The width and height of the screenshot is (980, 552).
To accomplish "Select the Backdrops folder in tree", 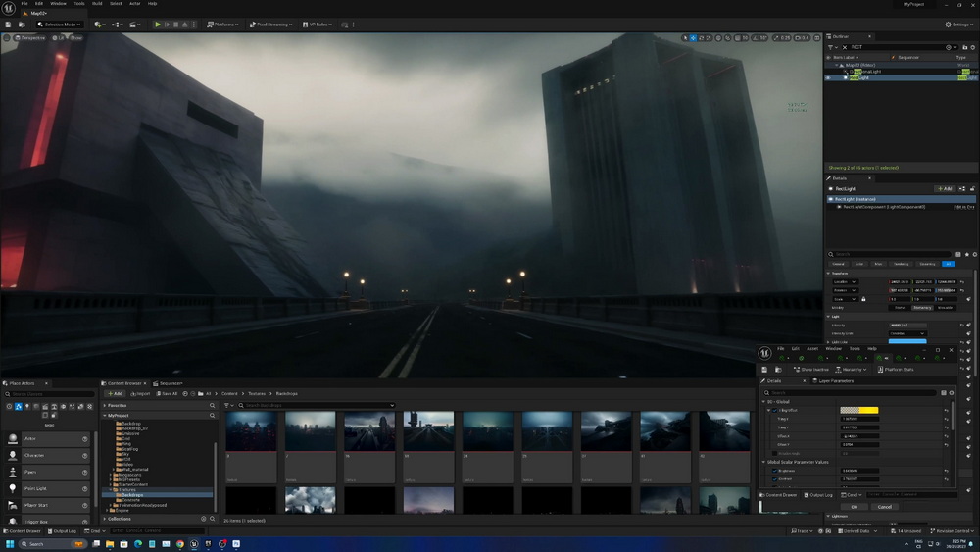I will tap(132, 495).
